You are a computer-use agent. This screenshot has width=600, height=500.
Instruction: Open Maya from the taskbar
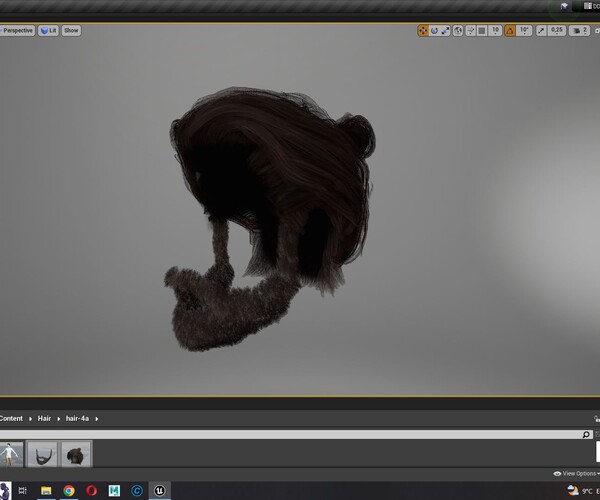[114, 490]
